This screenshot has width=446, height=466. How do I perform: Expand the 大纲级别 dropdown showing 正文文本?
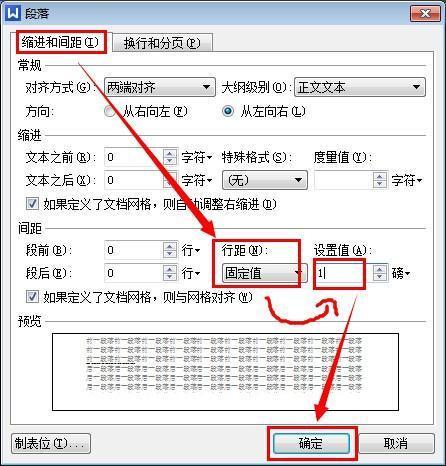360,87
